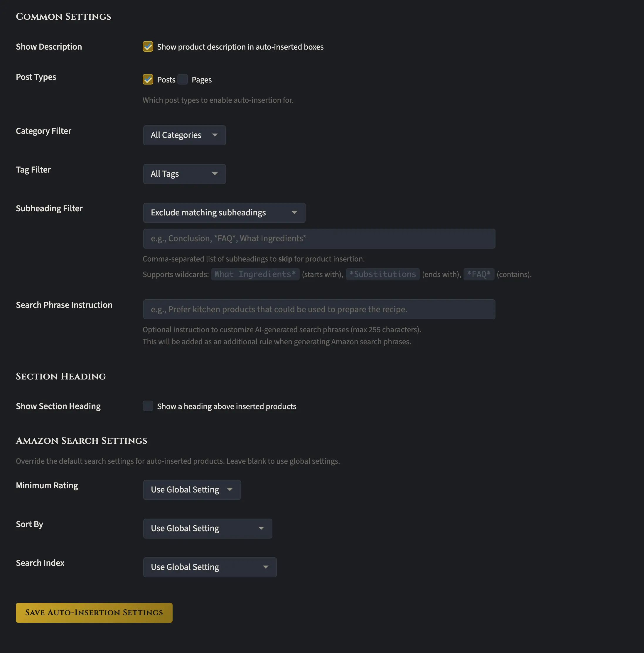The image size is (644, 653).
Task: Click the Search Index field label
Action: coord(40,563)
